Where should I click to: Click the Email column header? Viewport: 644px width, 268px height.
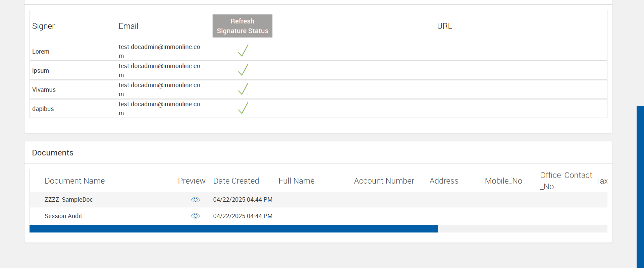tap(128, 26)
